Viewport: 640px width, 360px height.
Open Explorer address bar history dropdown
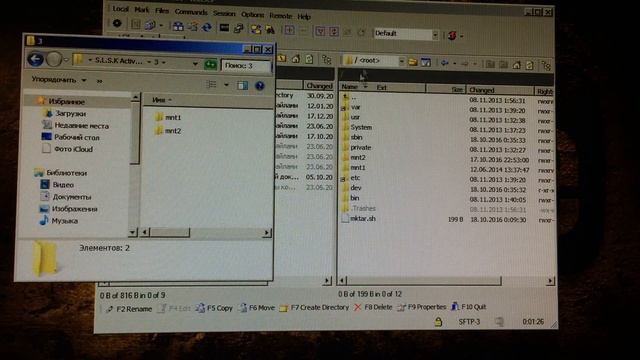click(195, 64)
